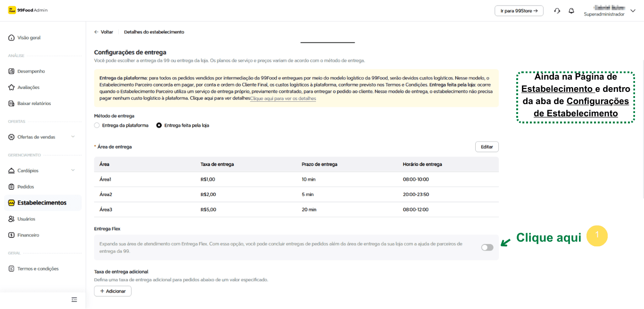
Task: Click the Avaliações star icon
Action: [12, 88]
